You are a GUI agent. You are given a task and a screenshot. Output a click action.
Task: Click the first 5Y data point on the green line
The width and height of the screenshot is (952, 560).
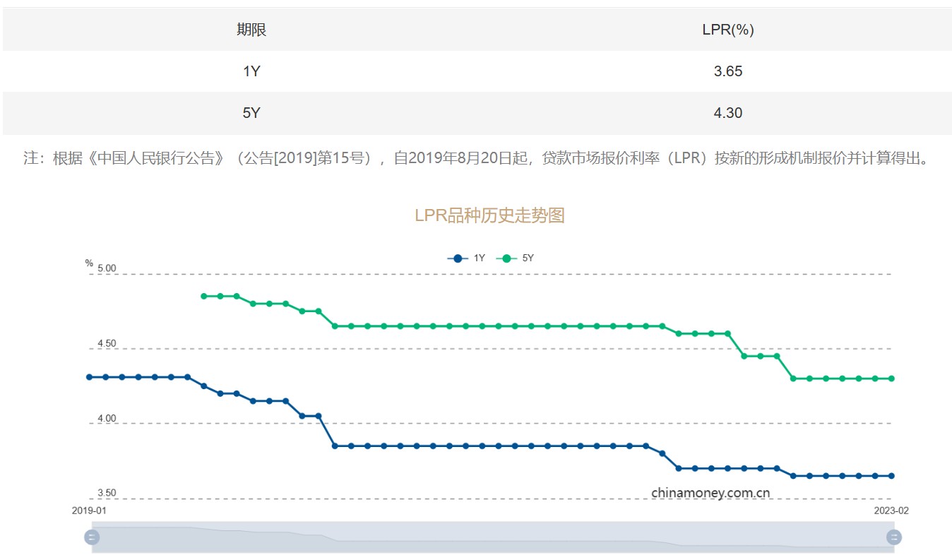(x=204, y=296)
